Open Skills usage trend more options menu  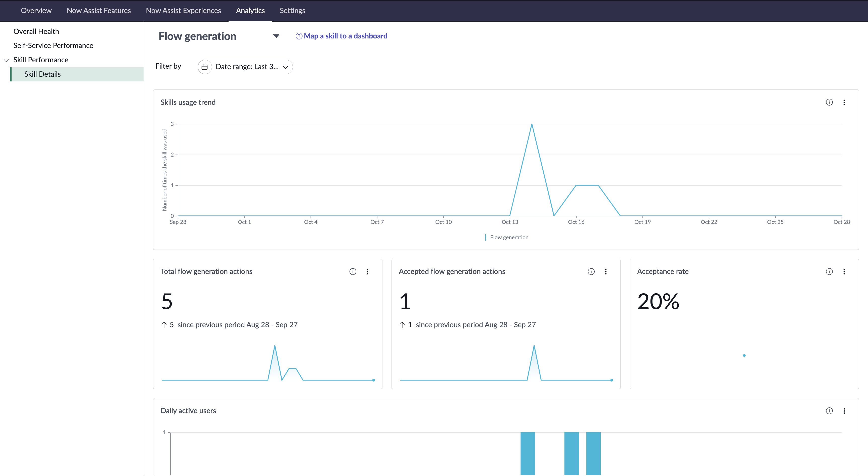[x=844, y=102]
